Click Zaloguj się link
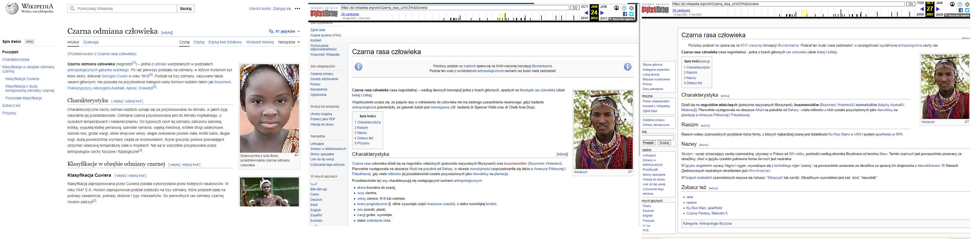980x249 pixels. [x=282, y=8]
